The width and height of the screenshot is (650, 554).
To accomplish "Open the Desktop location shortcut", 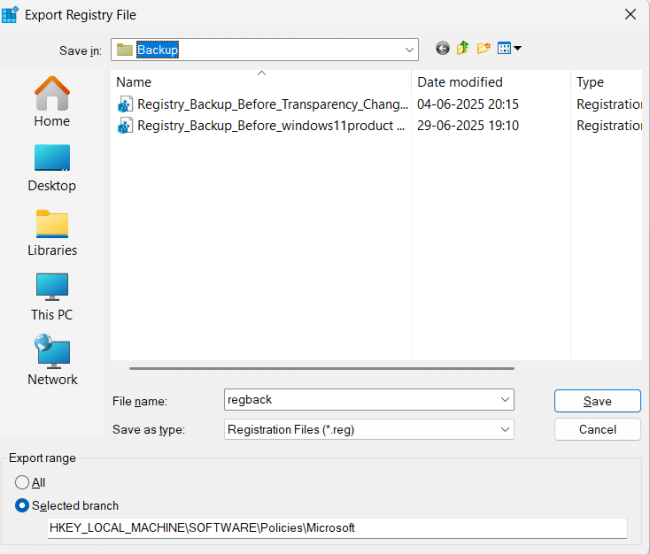I will tap(52, 168).
